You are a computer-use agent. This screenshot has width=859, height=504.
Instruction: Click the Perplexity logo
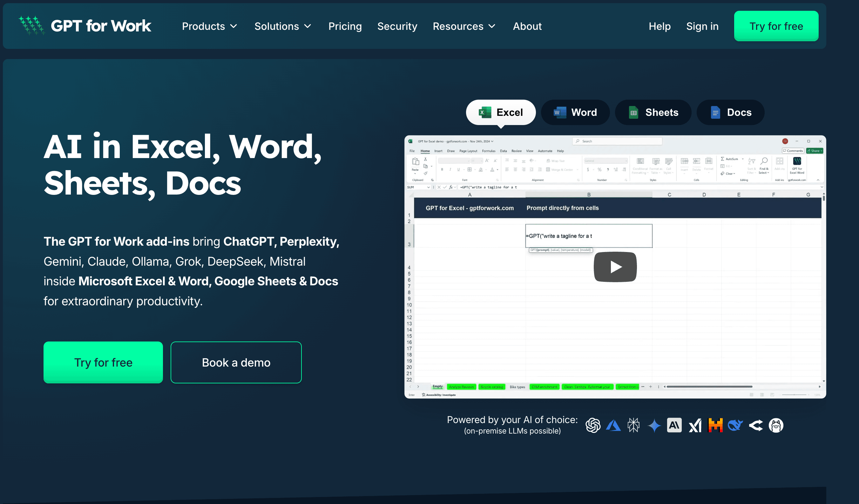633,425
